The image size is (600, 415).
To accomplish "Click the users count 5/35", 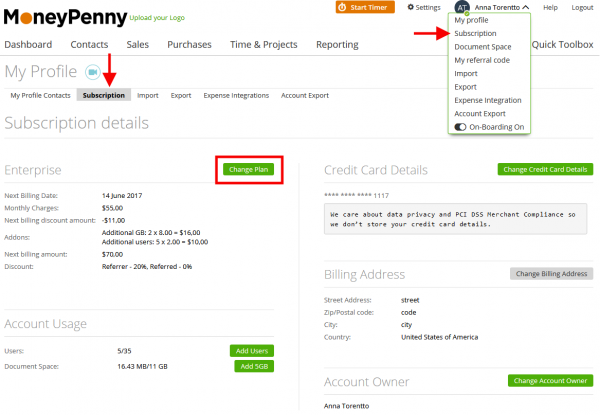I will click(124, 351).
